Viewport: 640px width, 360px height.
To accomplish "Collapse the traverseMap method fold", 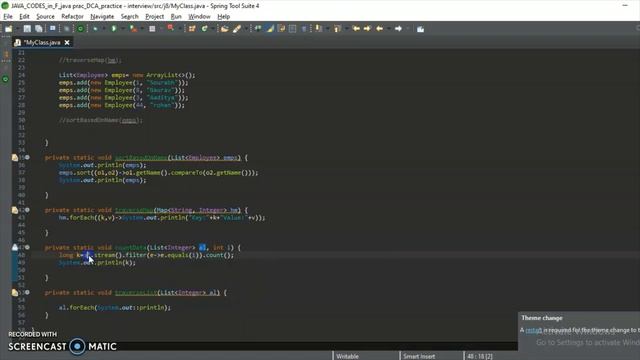I will 27,210.
